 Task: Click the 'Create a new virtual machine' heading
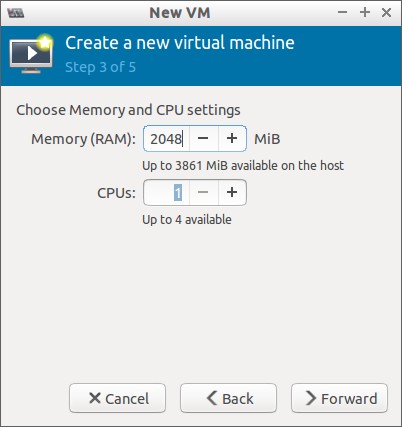tap(180, 43)
